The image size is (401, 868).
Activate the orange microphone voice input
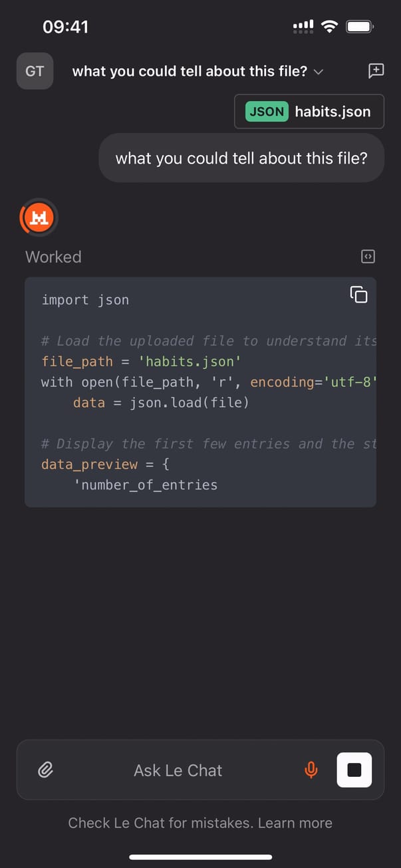click(311, 770)
